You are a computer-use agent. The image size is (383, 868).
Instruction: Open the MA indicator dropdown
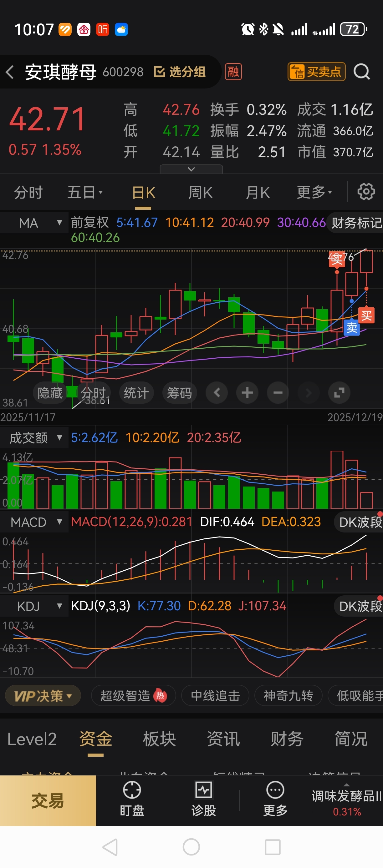click(34, 223)
